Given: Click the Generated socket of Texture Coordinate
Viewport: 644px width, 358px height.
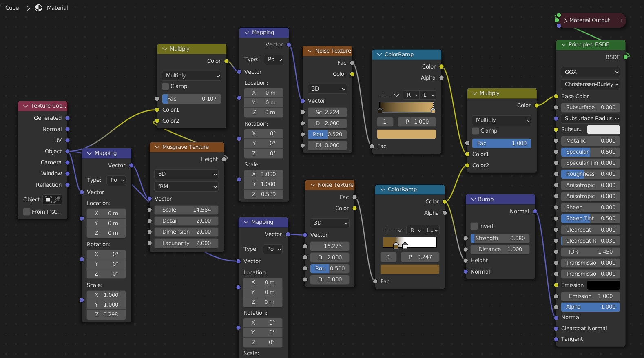Looking at the screenshot, I should tap(67, 118).
